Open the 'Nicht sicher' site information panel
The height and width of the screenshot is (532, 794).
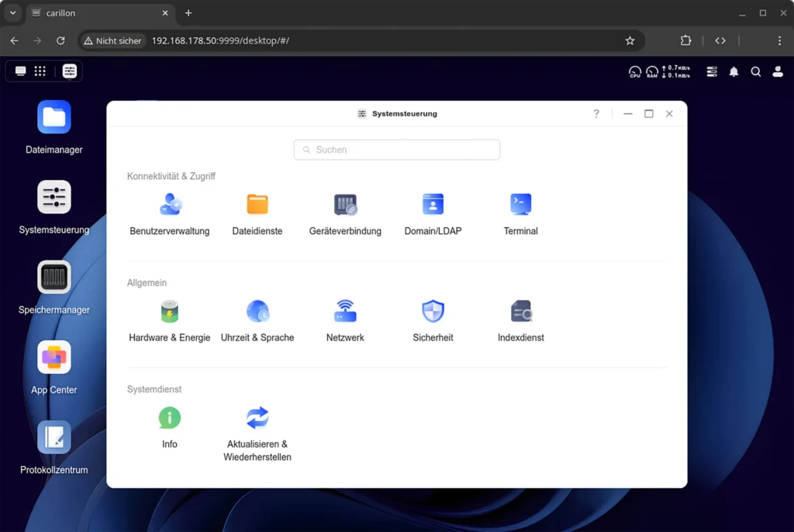coord(112,40)
